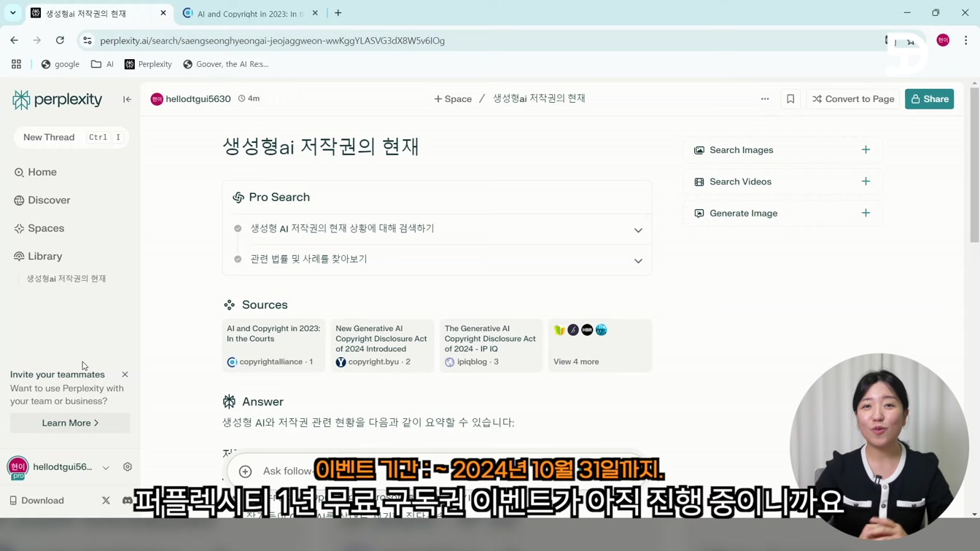This screenshot has width=980, height=551.
Task: Open the three-dot more options menu
Action: click(765, 99)
